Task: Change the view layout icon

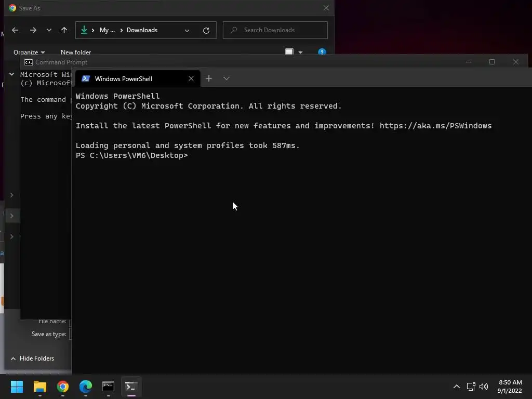Action: (289, 52)
